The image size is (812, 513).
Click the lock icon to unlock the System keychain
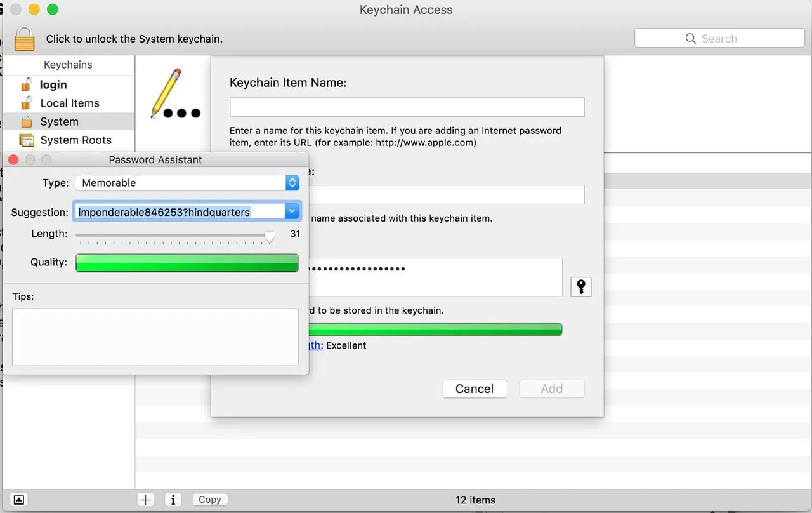[25, 38]
